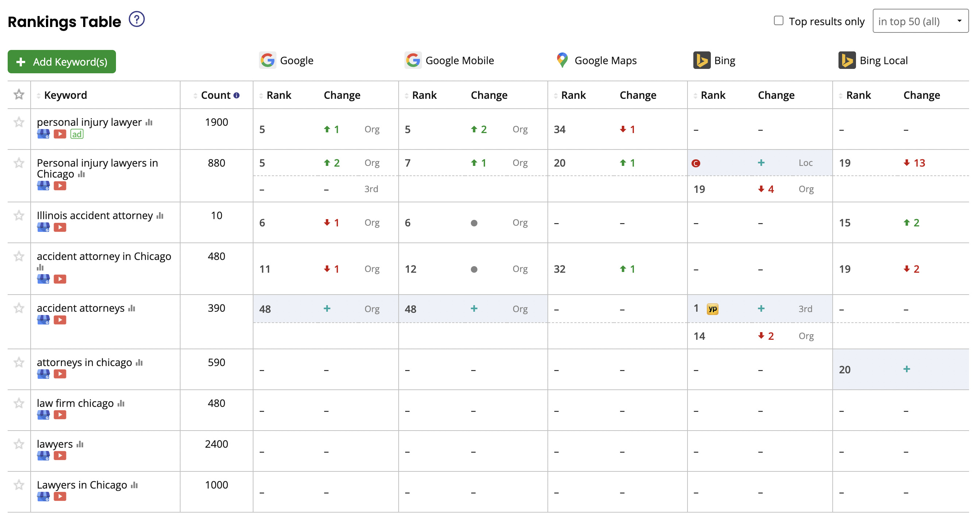Image resolution: width=980 pixels, height=525 pixels.
Task: Click the bar chart icon beside personal injury lawyer
Action: click(149, 122)
